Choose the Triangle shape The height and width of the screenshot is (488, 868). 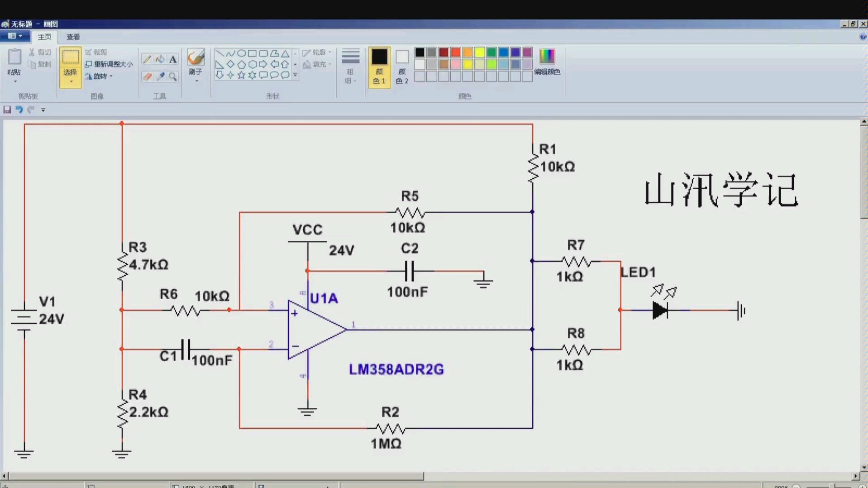285,53
